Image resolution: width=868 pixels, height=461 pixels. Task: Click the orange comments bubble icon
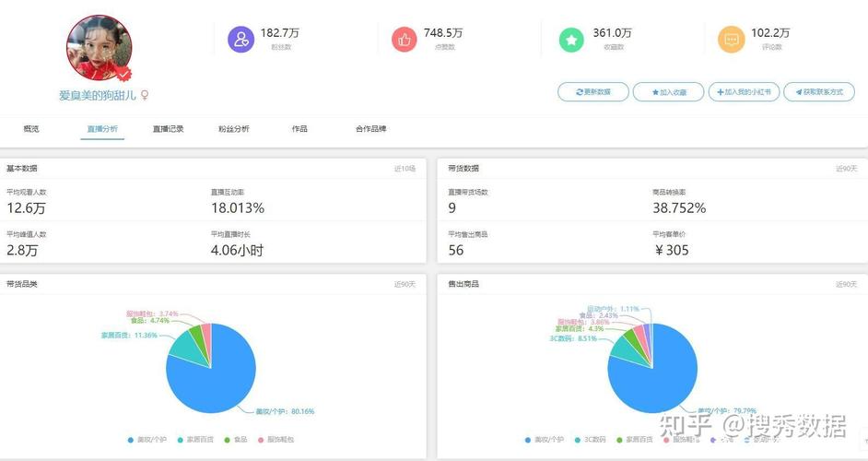731,40
